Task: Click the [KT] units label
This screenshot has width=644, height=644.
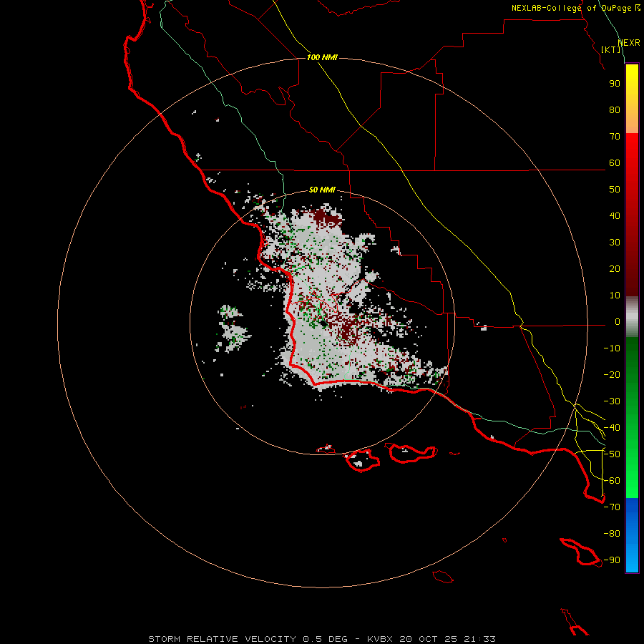Action: pyautogui.click(x=611, y=49)
